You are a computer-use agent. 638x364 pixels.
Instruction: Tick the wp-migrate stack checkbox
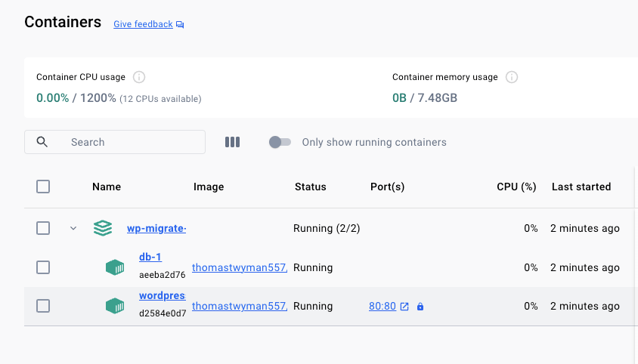(x=43, y=228)
